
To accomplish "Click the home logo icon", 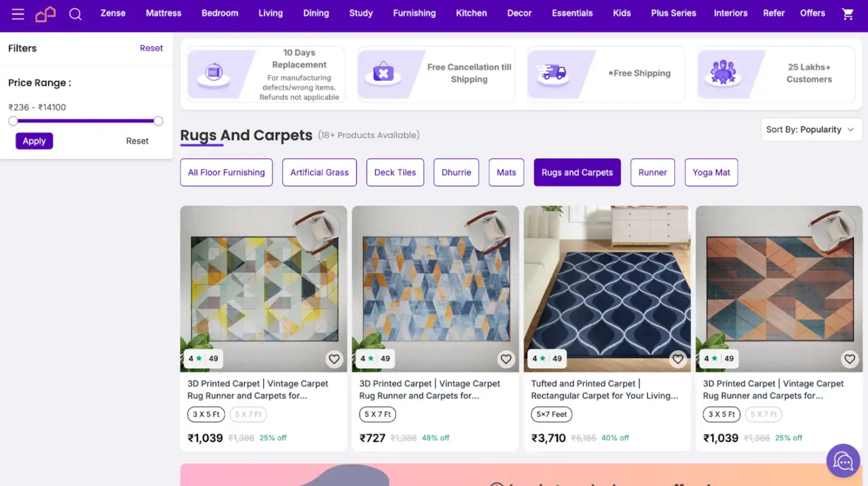I will (x=46, y=14).
